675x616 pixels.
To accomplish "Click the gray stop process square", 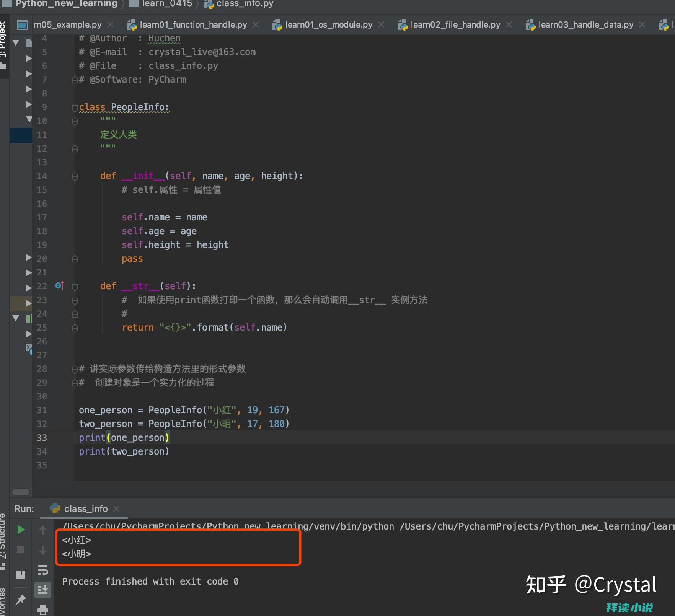I will (x=21, y=550).
